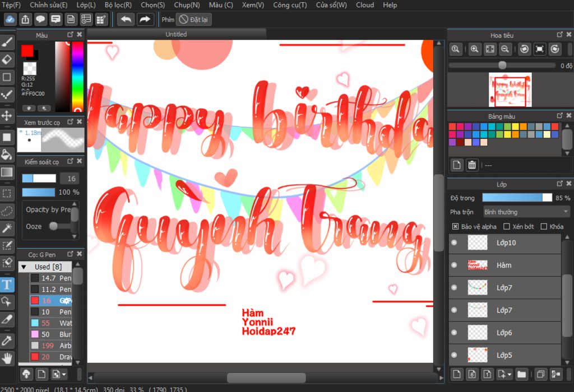Screen dimensions: 574x392
Task: Click the Undo arrow
Action: [126, 20]
